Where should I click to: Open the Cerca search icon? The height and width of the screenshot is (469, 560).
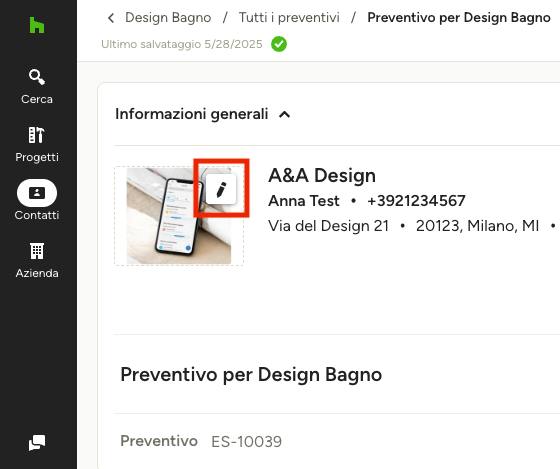[x=36, y=77]
